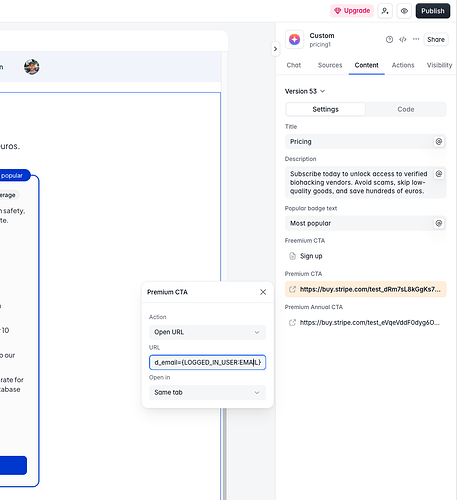
Task: Click the variable icon in Title field
Action: [439, 141]
